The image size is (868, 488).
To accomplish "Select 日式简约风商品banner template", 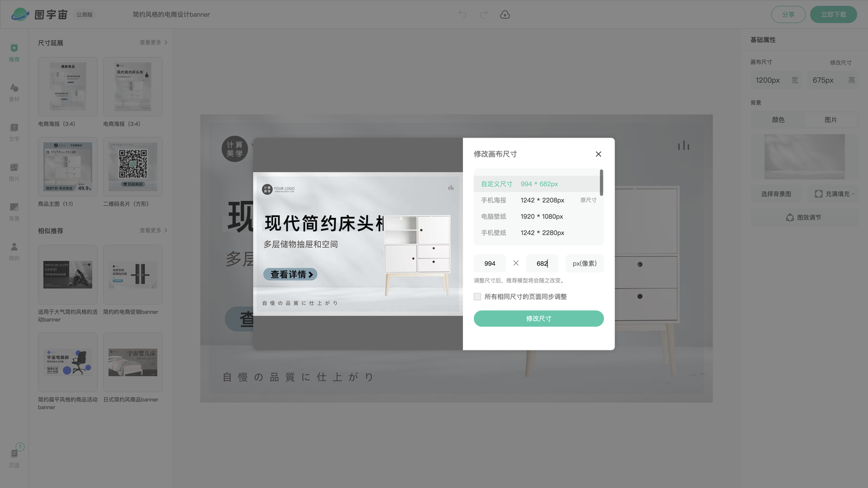I will tap(133, 363).
